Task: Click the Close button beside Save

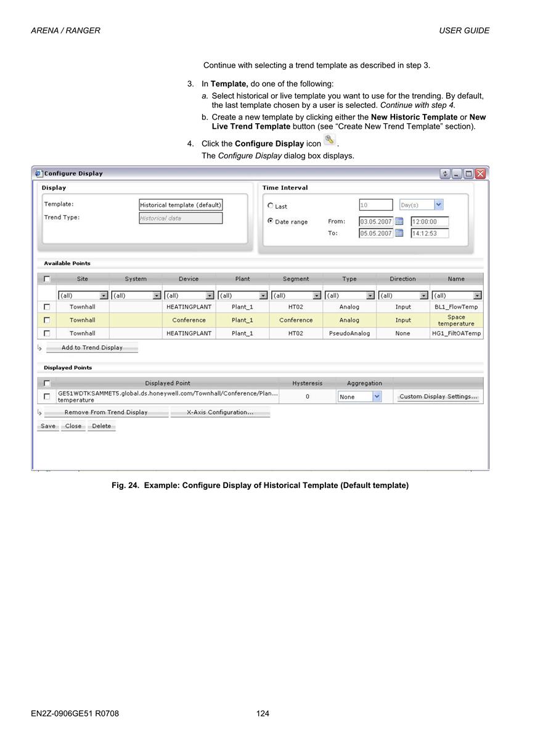Action: coord(73,426)
